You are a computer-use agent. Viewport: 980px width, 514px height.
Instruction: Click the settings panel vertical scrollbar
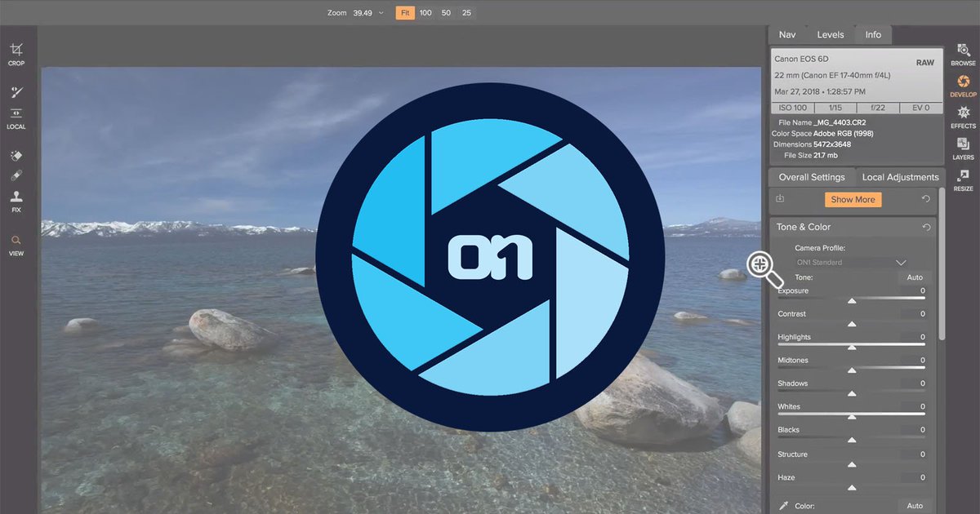(x=941, y=264)
